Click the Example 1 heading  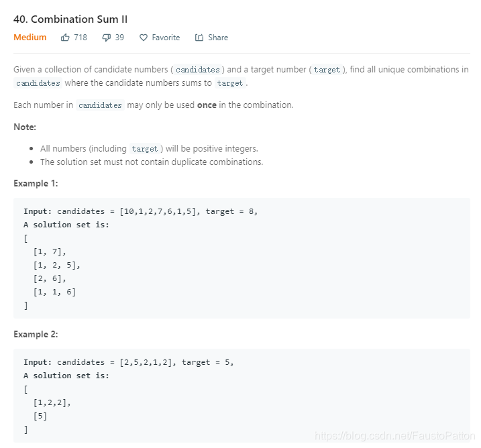click(36, 183)
